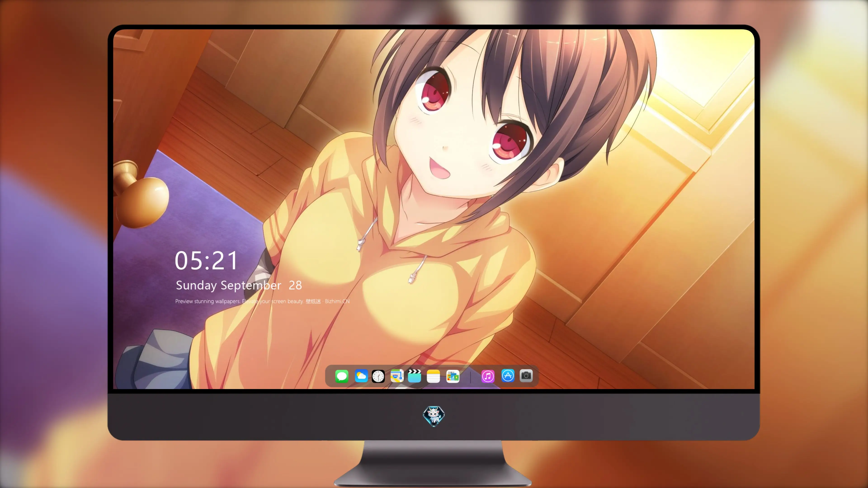Open the Maps app in the dock

click(397, 376)
